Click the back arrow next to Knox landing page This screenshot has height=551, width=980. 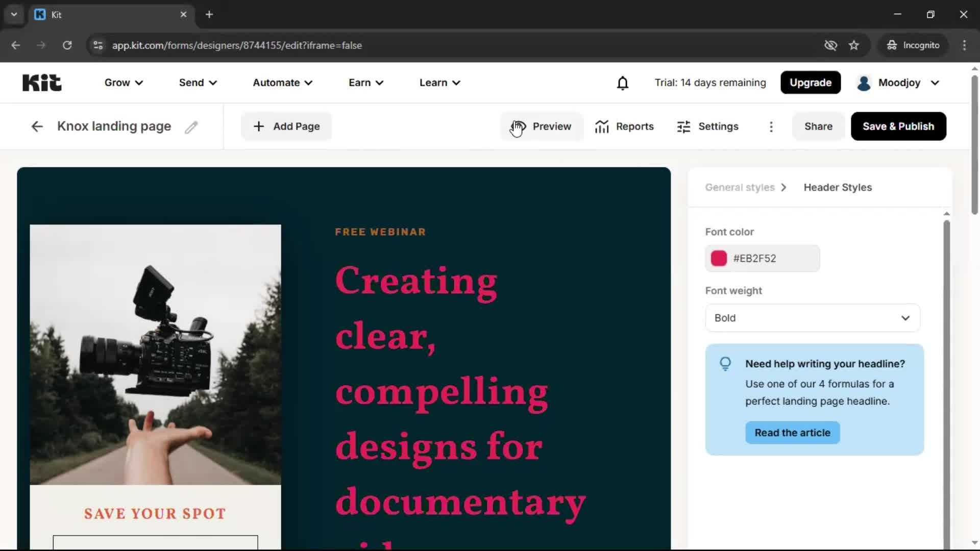click(x=37, y=126)
